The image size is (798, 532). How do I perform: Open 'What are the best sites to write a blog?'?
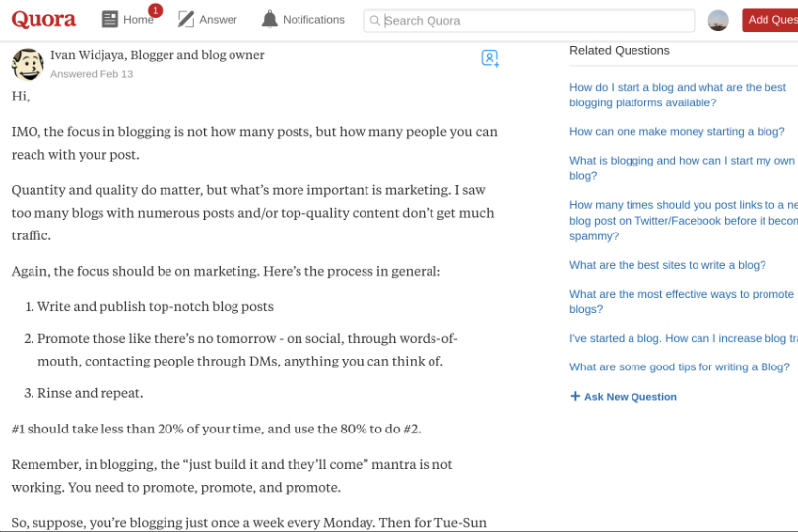[x=667, y=265]
